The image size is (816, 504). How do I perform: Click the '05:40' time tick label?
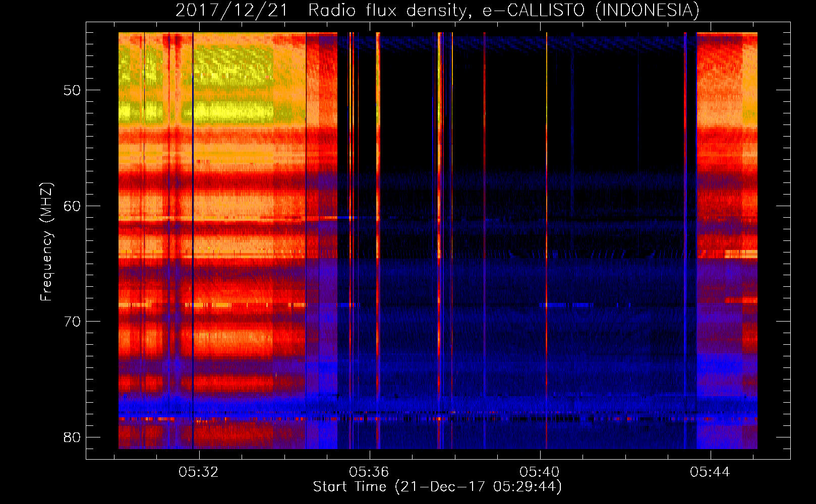(540, 472)
